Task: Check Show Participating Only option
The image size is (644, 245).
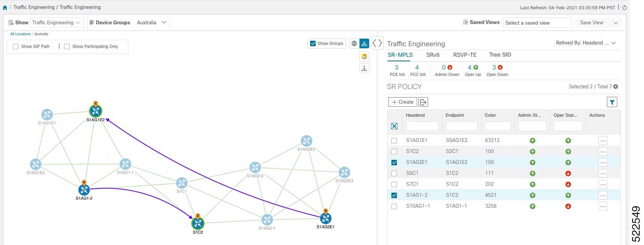Action: point(67,47)
